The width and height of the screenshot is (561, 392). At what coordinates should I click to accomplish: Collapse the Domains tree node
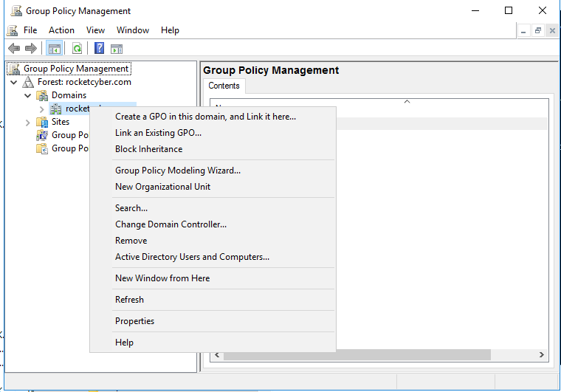27,95
